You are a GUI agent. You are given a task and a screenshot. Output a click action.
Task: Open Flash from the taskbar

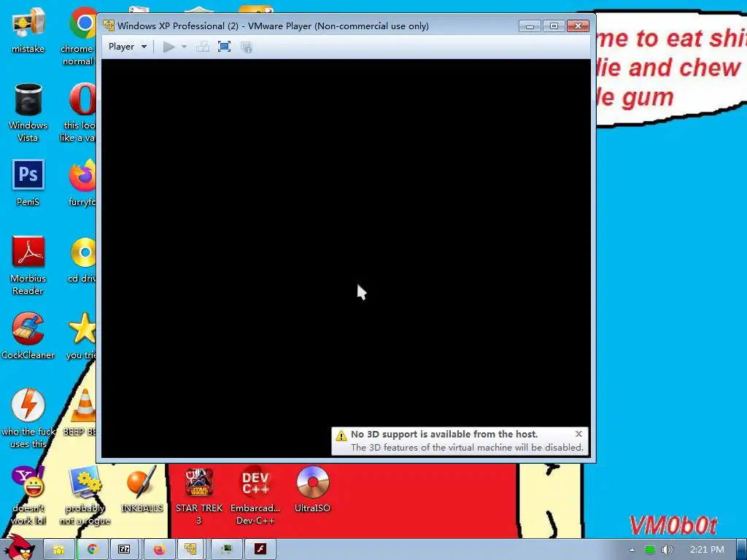[260, 550]
